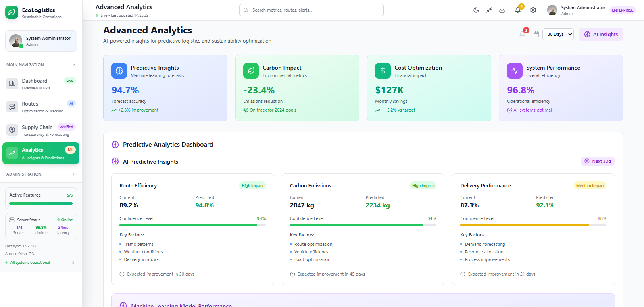
Task: Click the EcoLogistics leaf logo
Action: click(12, 12)
